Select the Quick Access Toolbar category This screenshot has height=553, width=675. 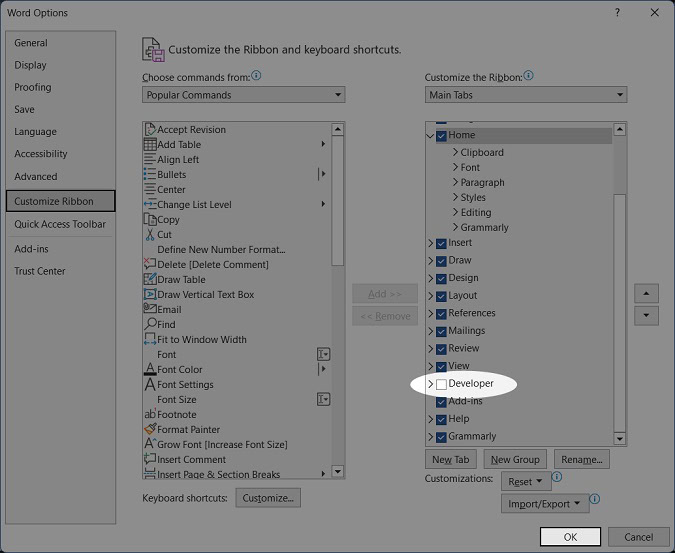[60, 224]
